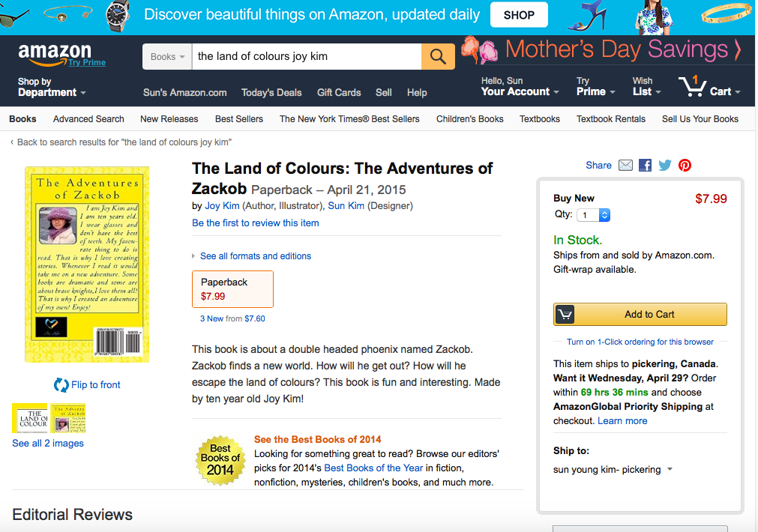758x532 pixels.
Task: Go to the Amazon home logo
Action: tap(55, 53)
